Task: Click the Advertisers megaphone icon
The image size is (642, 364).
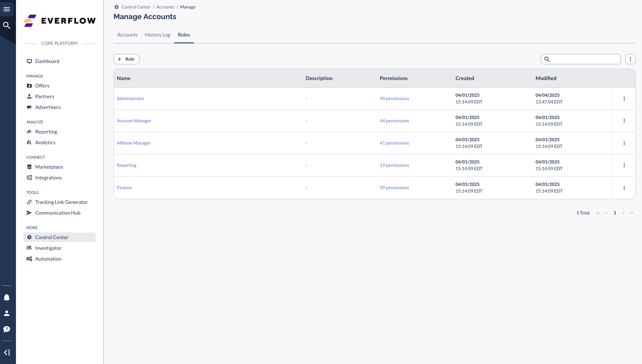Action: pyautogui.click(x=29, y=107)
